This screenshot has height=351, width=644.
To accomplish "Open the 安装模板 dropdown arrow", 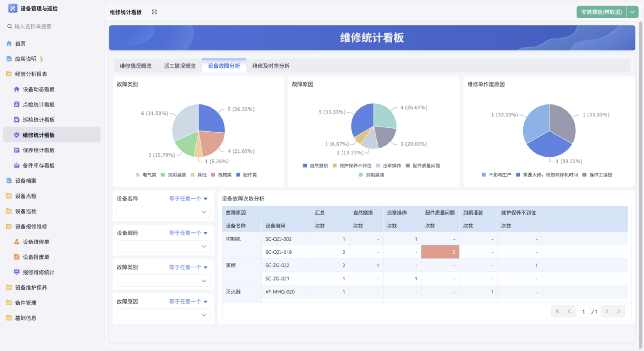I will click(x=632, y=12).
